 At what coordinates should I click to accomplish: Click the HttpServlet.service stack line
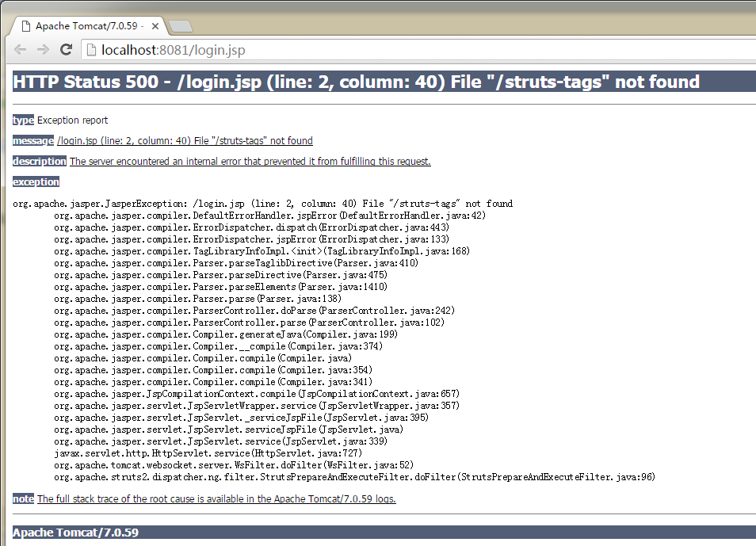(x=208, y=453)
